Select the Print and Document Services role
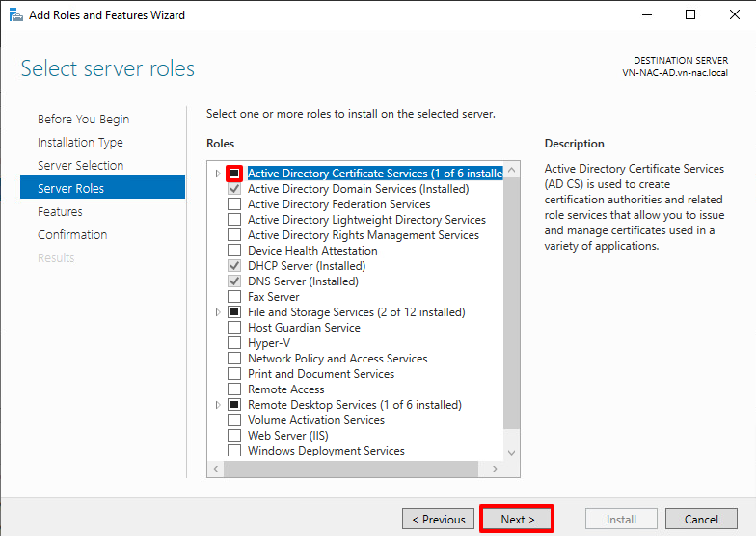Image resolution: width=756 pixels, height=536 pixels. 234,374
